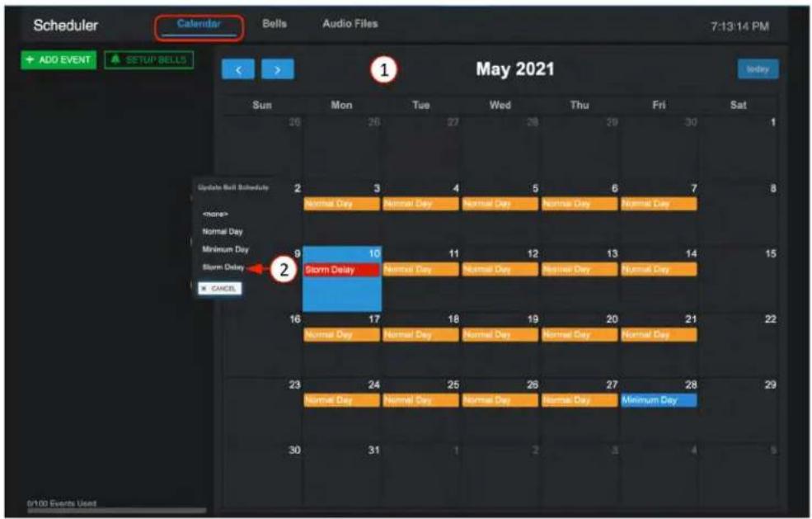The height and width of the screenshot is (519, 812).
Task: Open the Normal Day event on May 14
Action: point(659,270)
